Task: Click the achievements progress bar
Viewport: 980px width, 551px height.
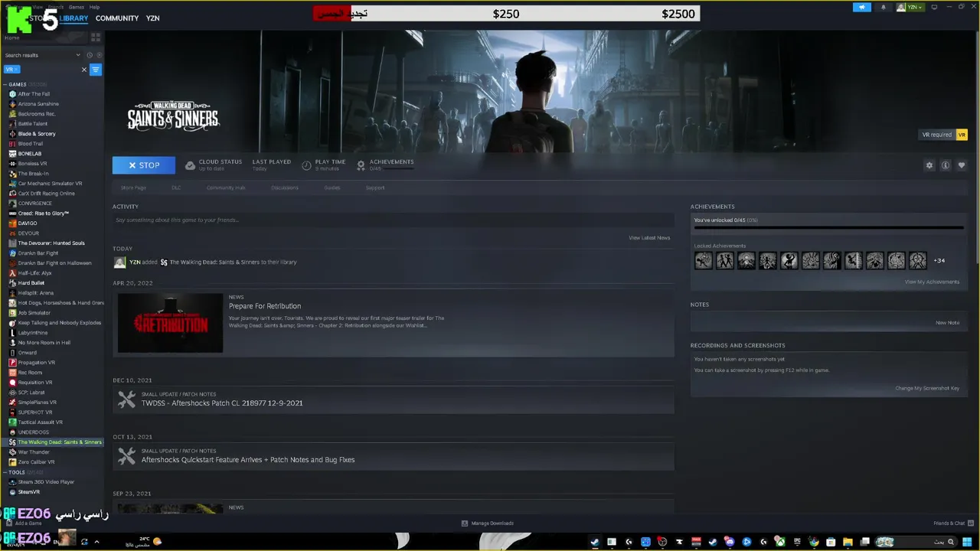Action: click(828, 227)
